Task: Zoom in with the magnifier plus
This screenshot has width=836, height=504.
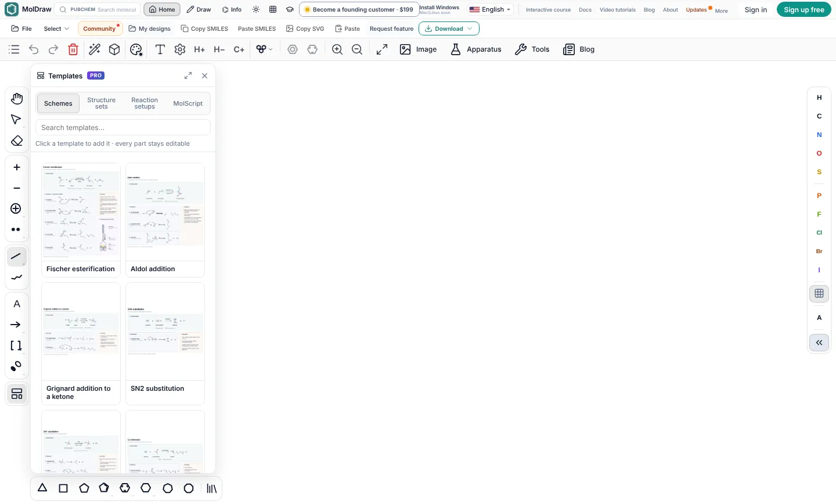Action: (337, 49)
